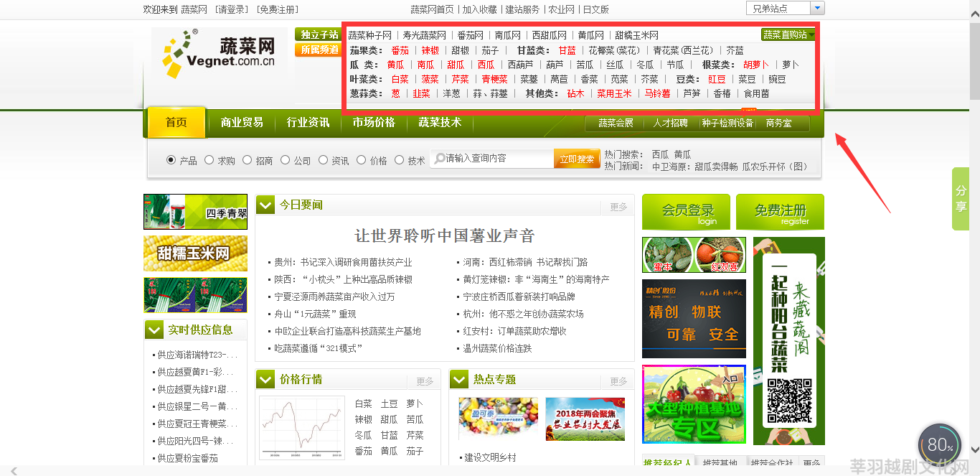980x476 pixels.
Task: Open the 蔬菜会展 menu item
Action: [616, 123]
